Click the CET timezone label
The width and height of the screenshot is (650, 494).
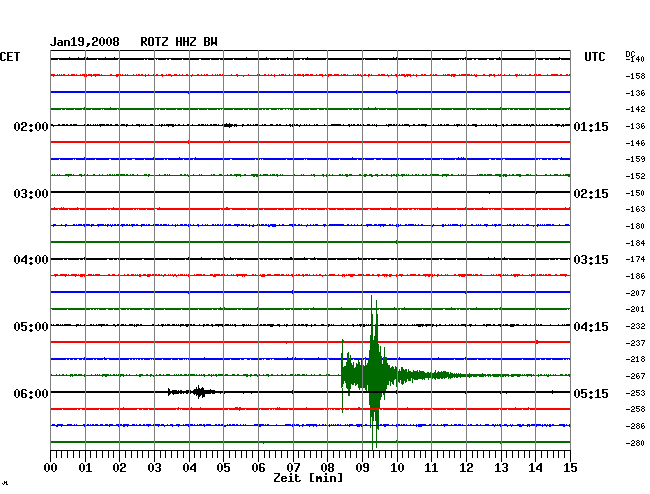click(10, 57)
